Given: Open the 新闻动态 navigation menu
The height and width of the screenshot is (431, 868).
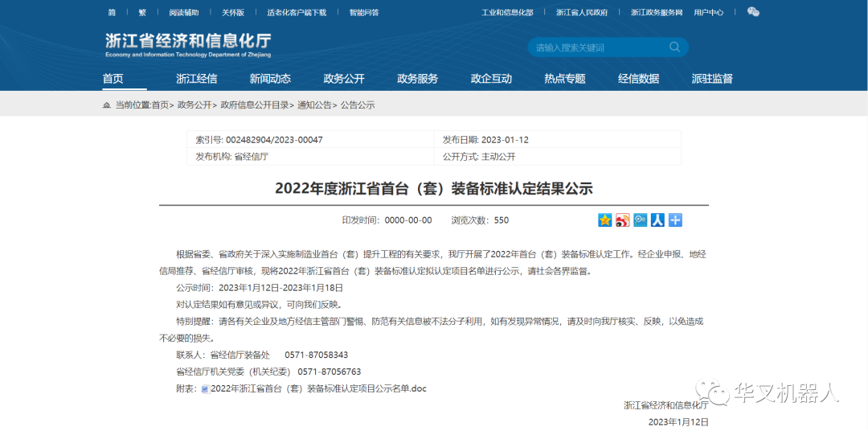Looking at the screenshot, I should (270, 79).
